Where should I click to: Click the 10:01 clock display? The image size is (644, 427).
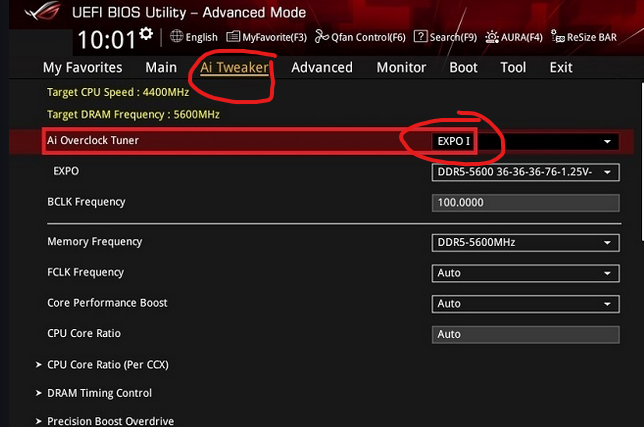(106, 40)
